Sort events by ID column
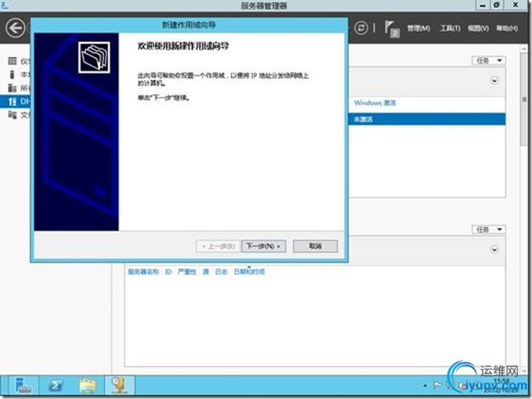Screen dimensions: 532x399 click(169, 272)
